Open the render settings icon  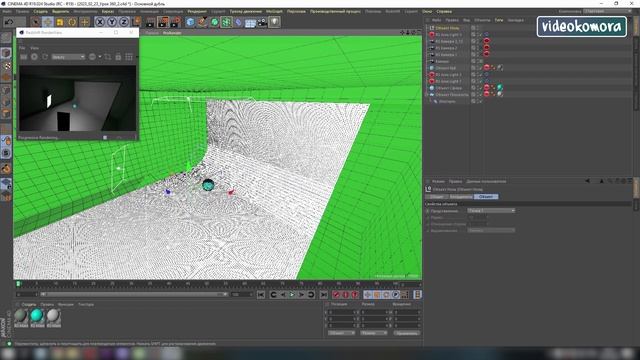[176, 22]
